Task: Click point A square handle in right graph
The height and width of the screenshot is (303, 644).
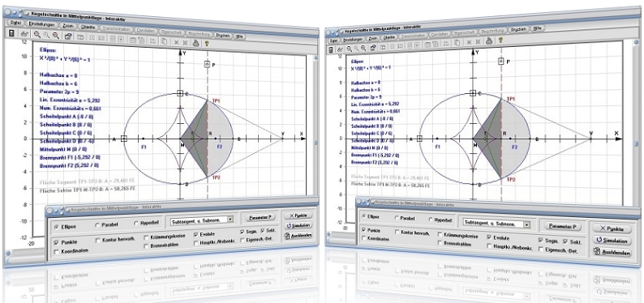Action: point(419,139)
